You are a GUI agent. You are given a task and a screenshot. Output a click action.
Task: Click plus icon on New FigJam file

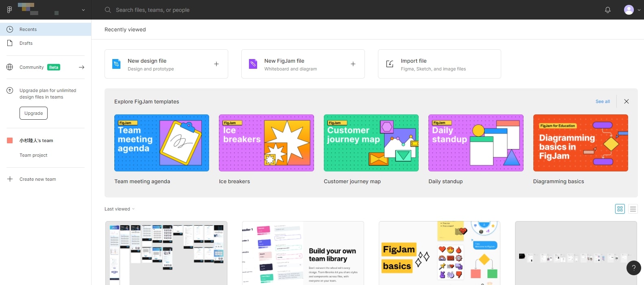pos(353,64)
